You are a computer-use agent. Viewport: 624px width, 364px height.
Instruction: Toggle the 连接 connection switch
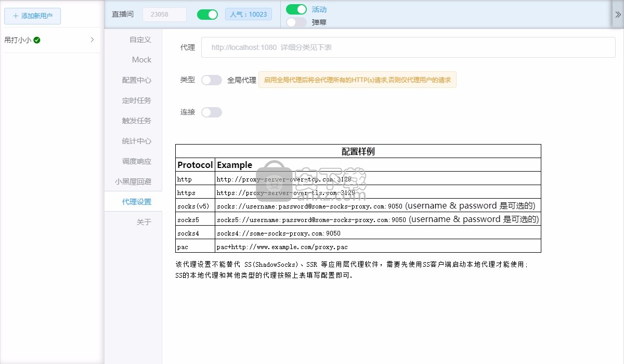point(212,112)
